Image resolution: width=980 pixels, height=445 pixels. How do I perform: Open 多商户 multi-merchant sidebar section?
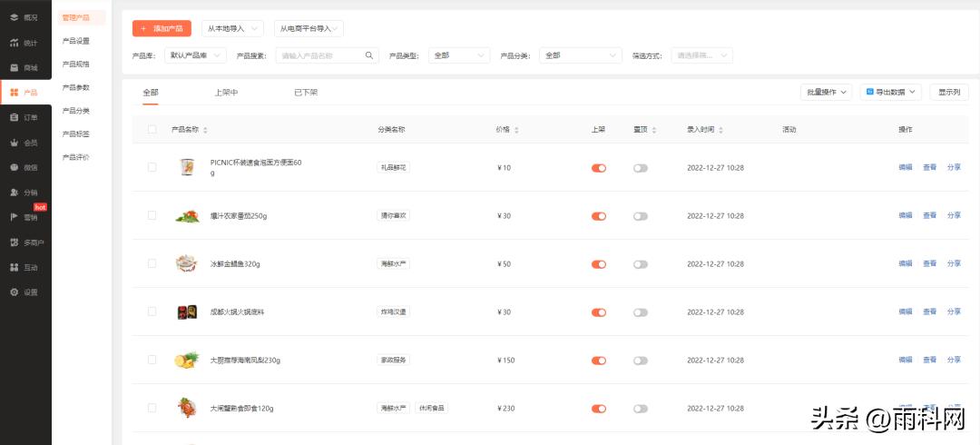(25, 242)
